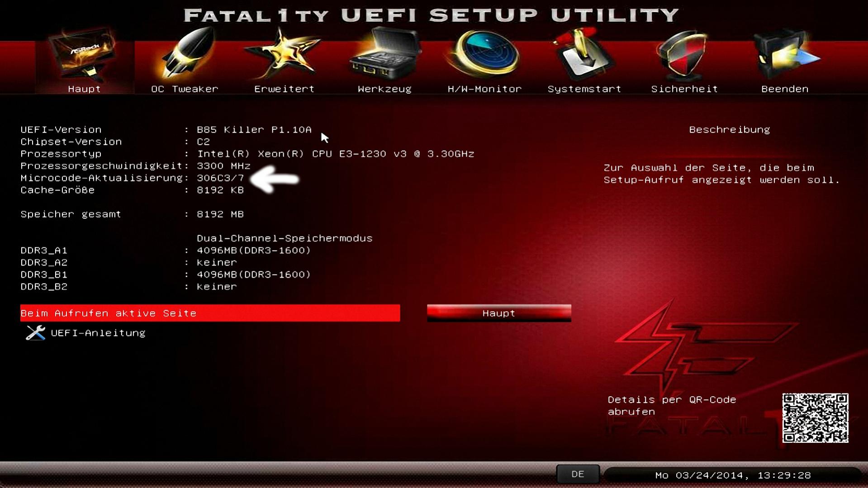Switch to the Systemstart tab label

pos(584,89)
